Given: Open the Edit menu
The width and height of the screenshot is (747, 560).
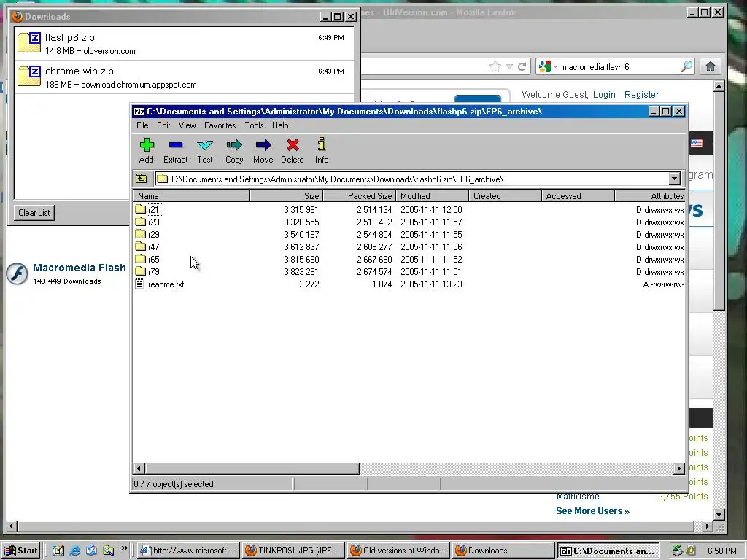Looking at the screenshot, I should (x=163, y=125).
